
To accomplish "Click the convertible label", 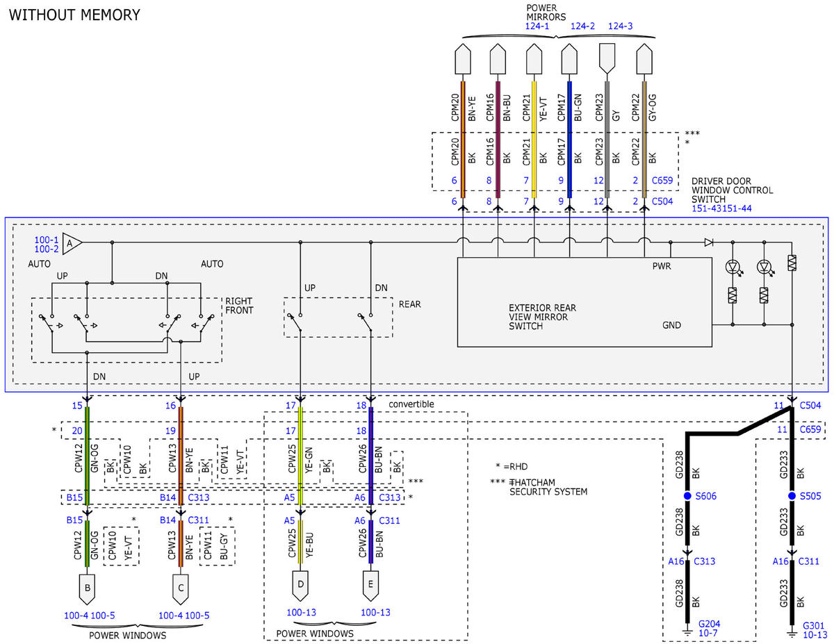I will 412,404.
